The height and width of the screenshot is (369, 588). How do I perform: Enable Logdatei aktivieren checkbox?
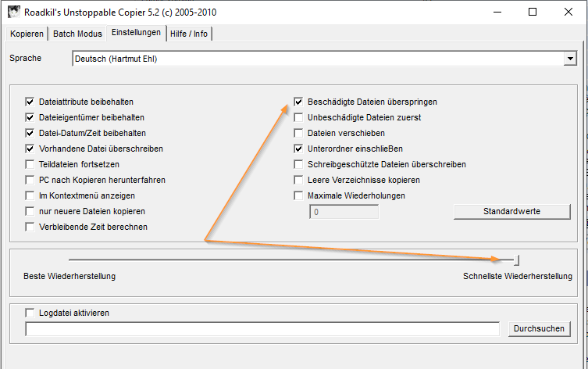(x=30, y=313)
